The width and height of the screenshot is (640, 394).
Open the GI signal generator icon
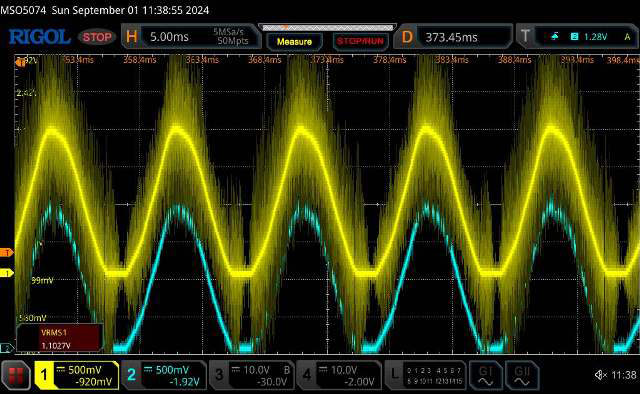(485, 376)
